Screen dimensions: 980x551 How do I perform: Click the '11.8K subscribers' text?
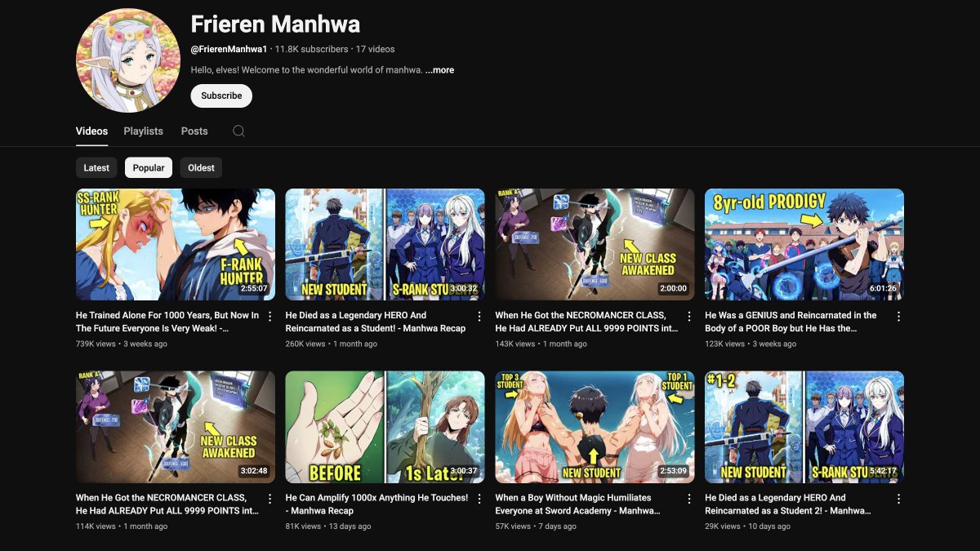pos(311,49)
